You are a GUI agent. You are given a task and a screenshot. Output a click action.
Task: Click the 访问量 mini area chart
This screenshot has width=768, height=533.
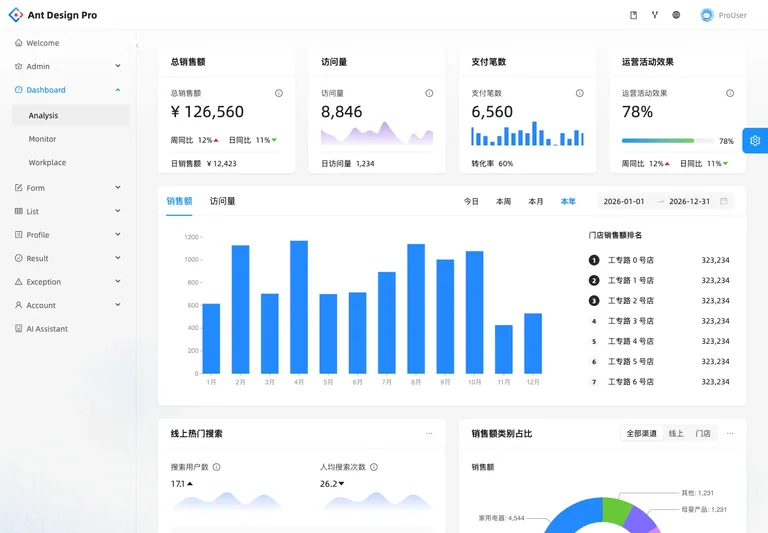pos(377,133)
